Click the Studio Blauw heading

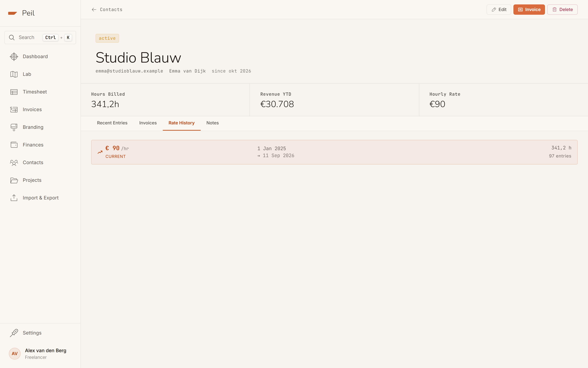(138, 58)
